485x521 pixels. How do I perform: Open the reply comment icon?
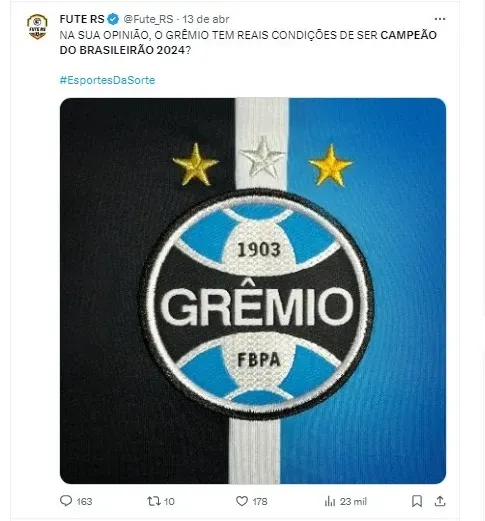[66, 501]
